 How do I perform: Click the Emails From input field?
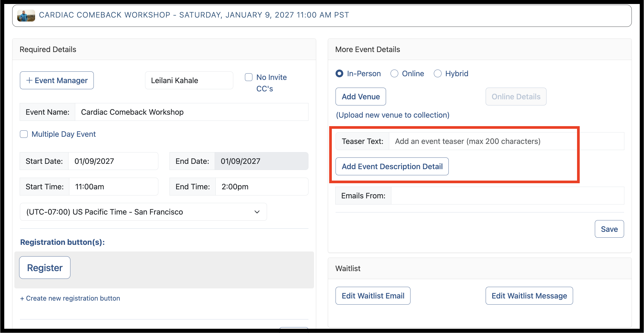(508, 196)
